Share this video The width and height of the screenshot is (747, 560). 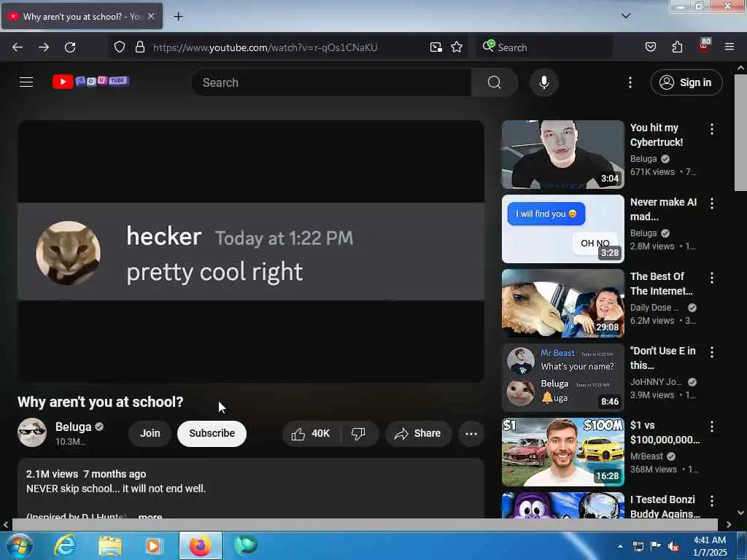418,433
